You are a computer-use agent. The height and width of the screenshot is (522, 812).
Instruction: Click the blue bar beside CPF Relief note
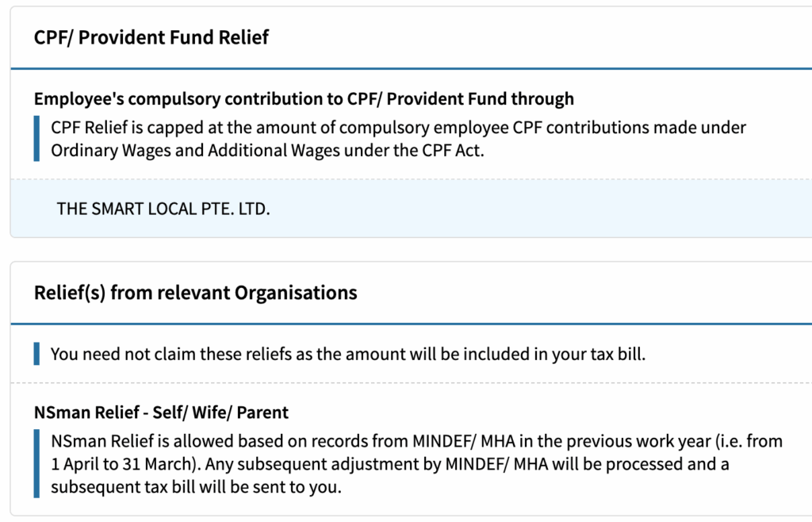[x=36, y=139]
